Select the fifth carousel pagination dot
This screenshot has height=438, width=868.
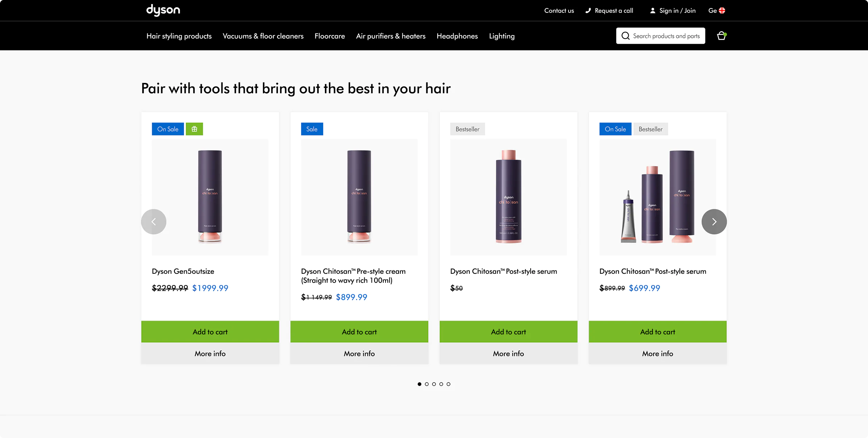click(449, 384)
